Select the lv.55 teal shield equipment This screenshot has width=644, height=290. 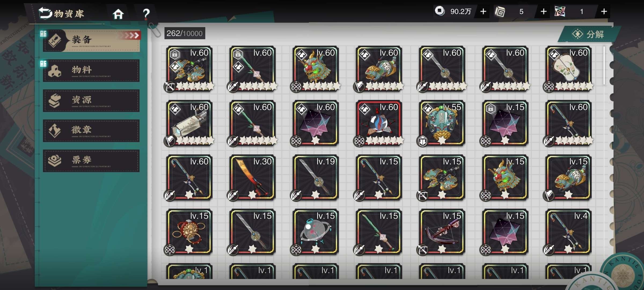click(442, 123)
